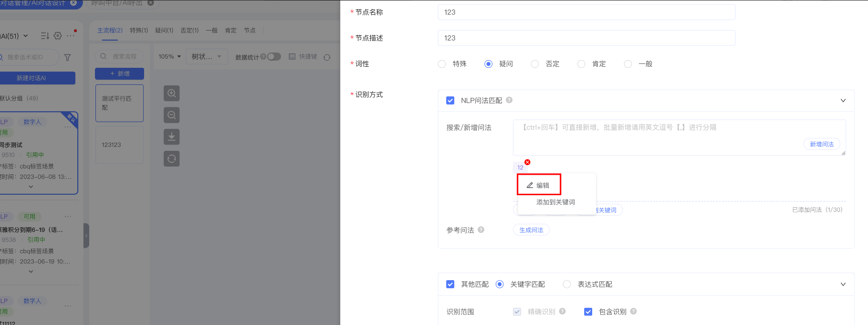Click the 生成问法 button
This screenshot has height=325, width=868.
click(x=531, y=230)
